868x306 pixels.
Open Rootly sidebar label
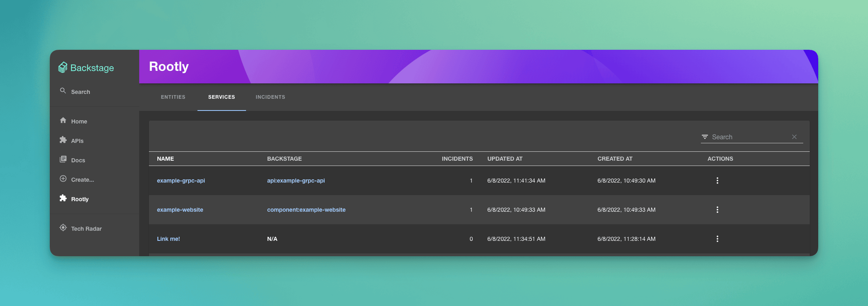click(80, 199)
